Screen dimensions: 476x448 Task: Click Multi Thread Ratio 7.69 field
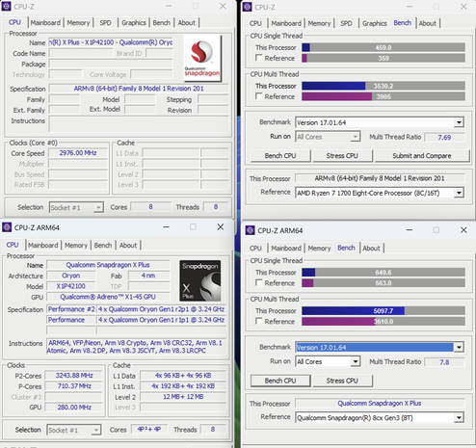(x=444, y=137)
